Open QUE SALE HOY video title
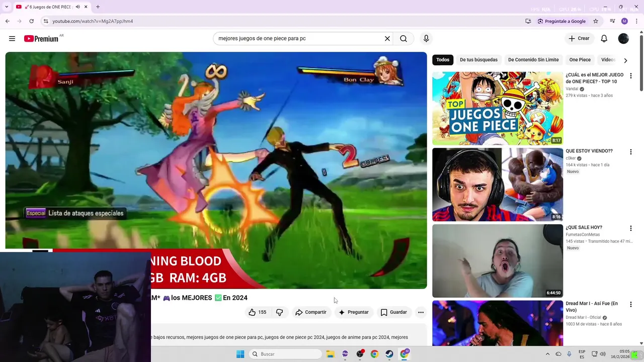Viewport: 644px width, 362px height. 584,227
